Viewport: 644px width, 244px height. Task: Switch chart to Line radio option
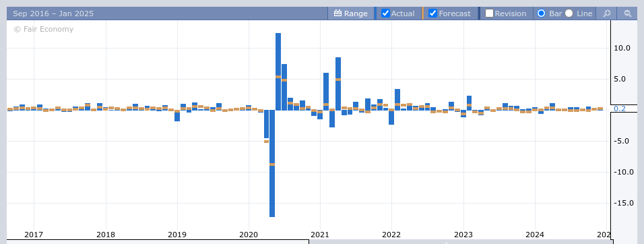[569, 13]
